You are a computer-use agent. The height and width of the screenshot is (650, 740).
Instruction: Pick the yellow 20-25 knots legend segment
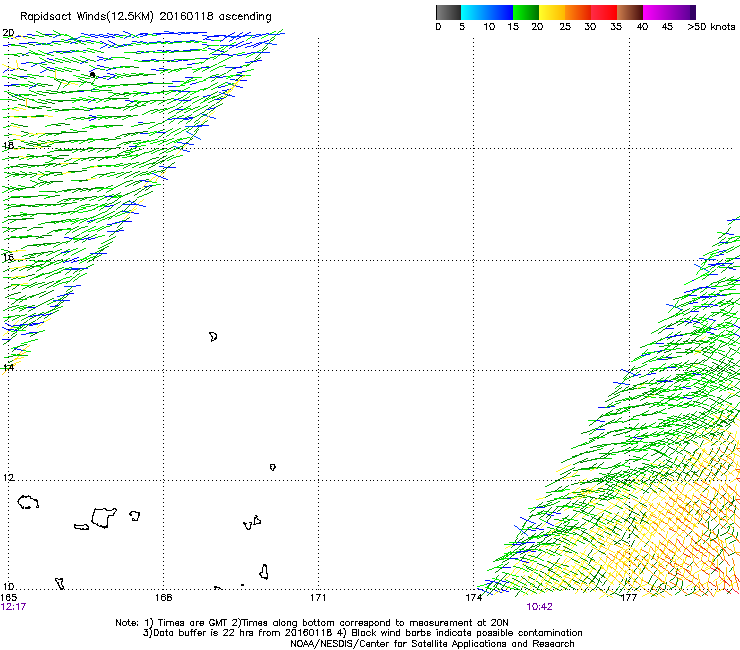click(552, 12)
